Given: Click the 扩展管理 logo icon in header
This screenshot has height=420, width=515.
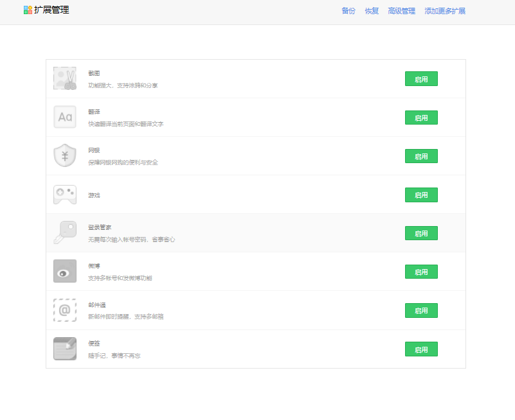Looking at the screenshot, I should click(x=28, y=10).
